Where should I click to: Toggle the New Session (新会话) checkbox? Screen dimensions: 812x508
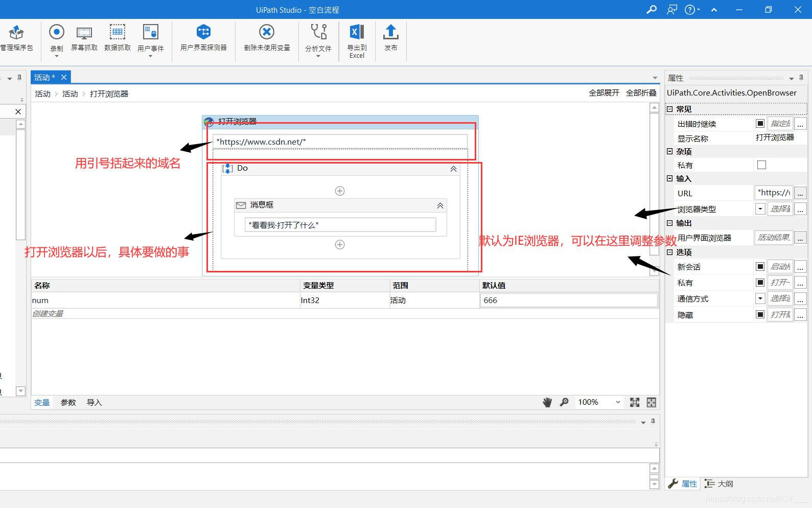click(x=760, y=266)
